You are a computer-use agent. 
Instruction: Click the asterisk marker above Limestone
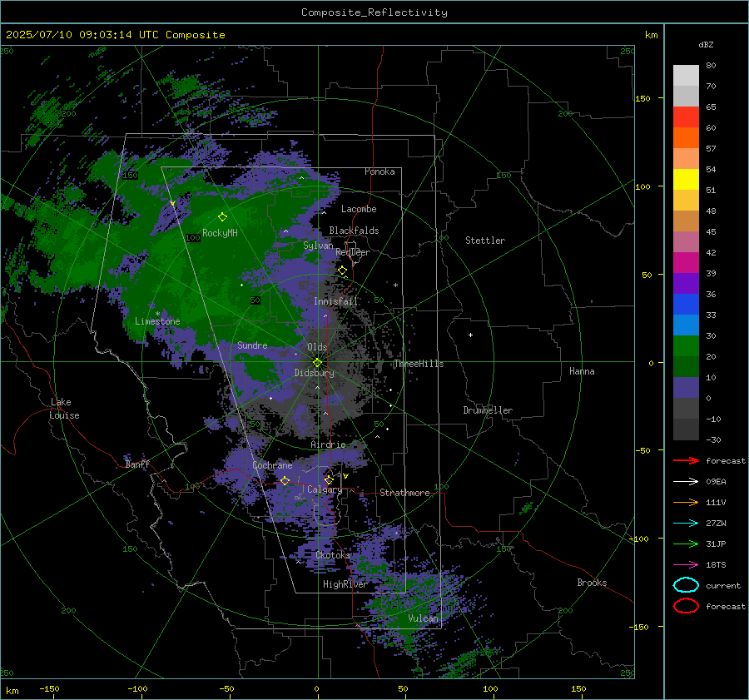(x=157, y=314)
